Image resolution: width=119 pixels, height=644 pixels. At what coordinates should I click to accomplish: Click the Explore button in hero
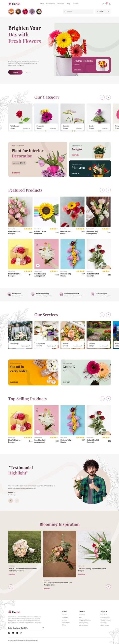pyautogui.click(x=15, y=72)
